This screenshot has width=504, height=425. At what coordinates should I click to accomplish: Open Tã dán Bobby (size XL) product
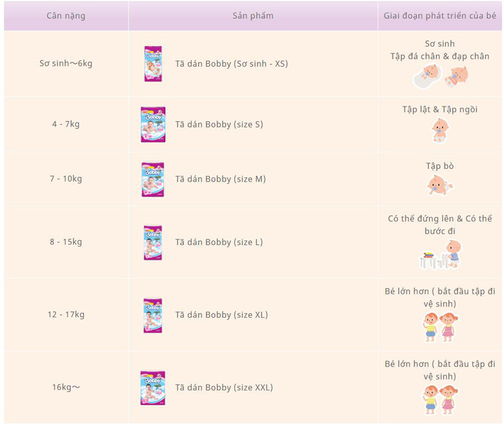click(x=222, y=315)
